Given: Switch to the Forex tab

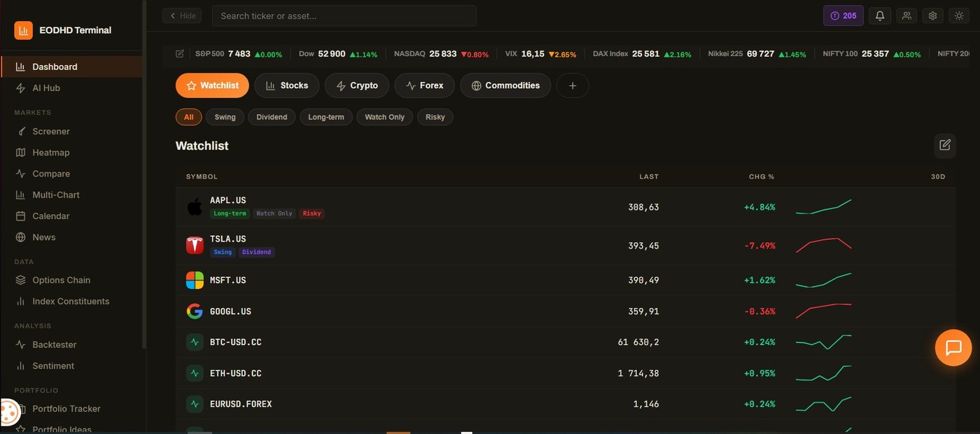Looking at the screenshot, I should (425, 85).
